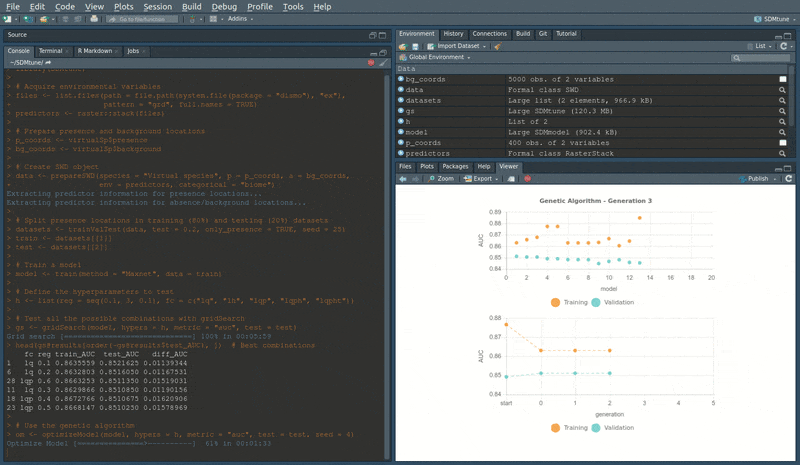Open the Addins menu button
This screenshot has height=465, width=800.
(x=236, y=19)
